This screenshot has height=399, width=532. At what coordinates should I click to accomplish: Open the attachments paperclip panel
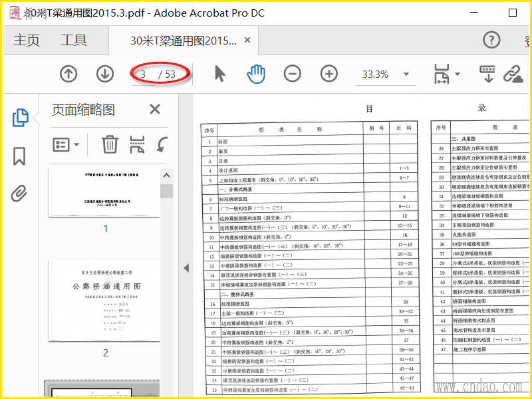(x=19, y=194)
